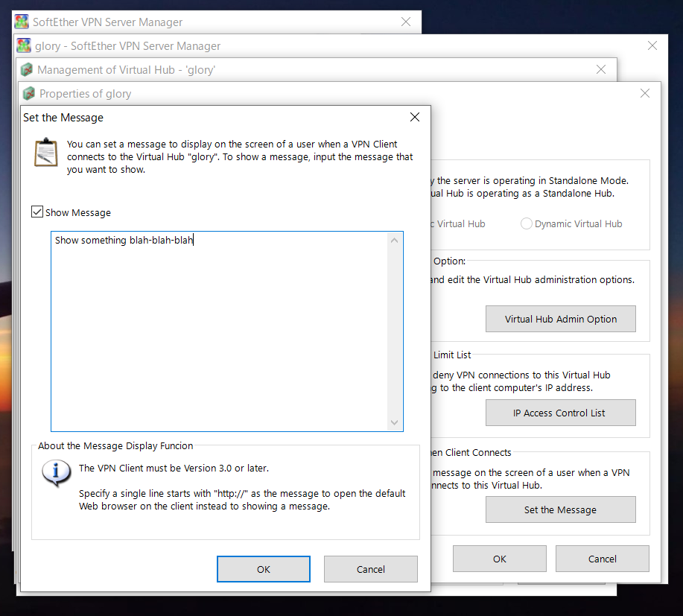Click Cancel in Properties of glory window
The height and width of the screenshot is (616, 683).
(x=603, y=559)
